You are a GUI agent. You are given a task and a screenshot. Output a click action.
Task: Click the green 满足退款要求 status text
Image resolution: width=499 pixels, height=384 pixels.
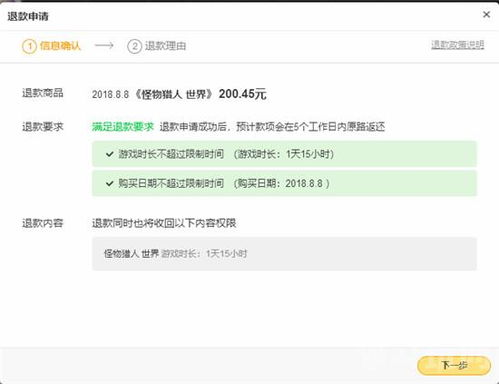pyautogui.click(x=123, y=127)
